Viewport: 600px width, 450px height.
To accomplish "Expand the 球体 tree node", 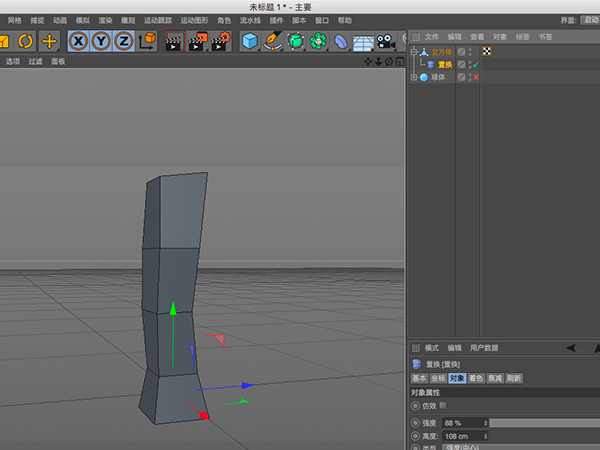I will 414,77.
